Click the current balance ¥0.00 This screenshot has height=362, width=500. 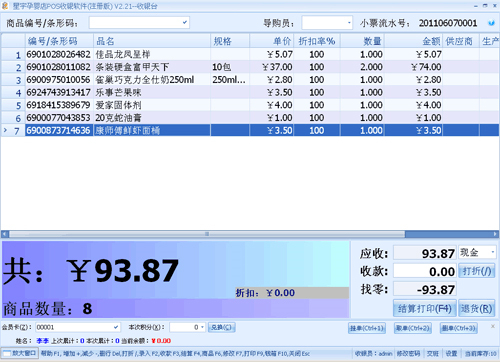click(161, 341)
